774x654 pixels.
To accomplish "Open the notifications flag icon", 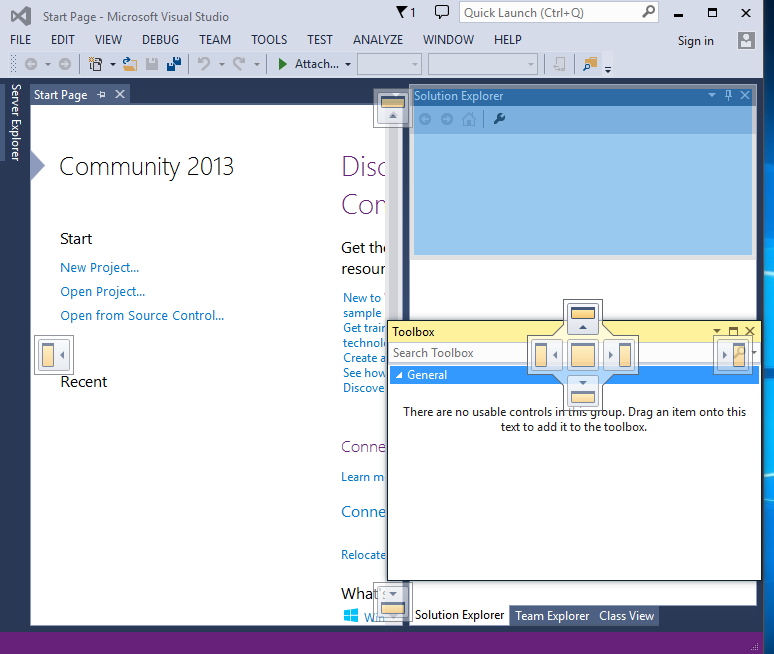I will pyautogui.click(x=402, y=12).
